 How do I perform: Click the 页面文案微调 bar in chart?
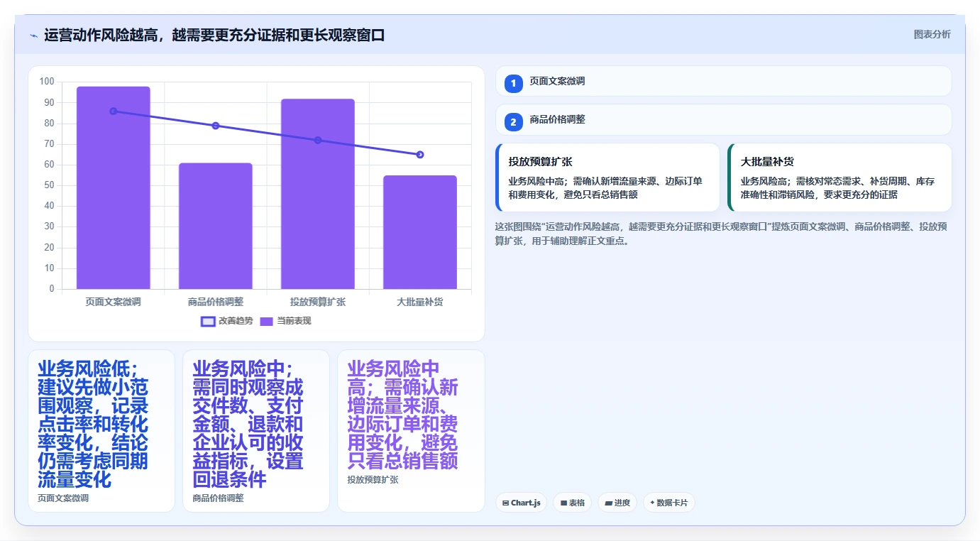coord(114,188)
